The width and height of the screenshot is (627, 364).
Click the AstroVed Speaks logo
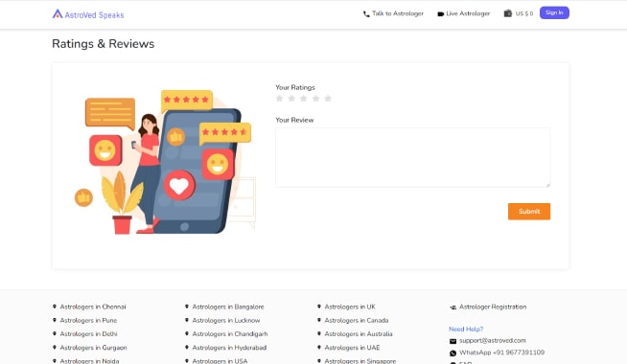[88, 14]
